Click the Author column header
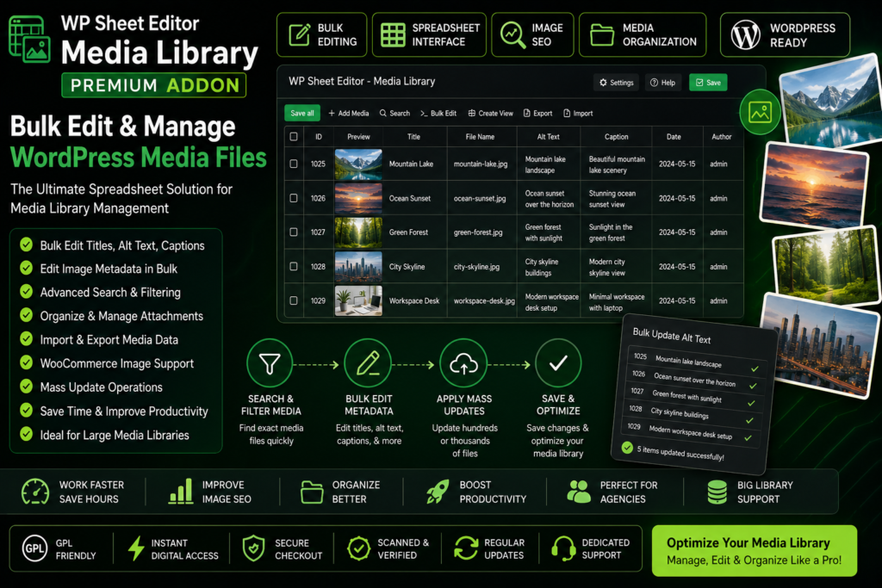882x588 pixels. click(721, 137)
